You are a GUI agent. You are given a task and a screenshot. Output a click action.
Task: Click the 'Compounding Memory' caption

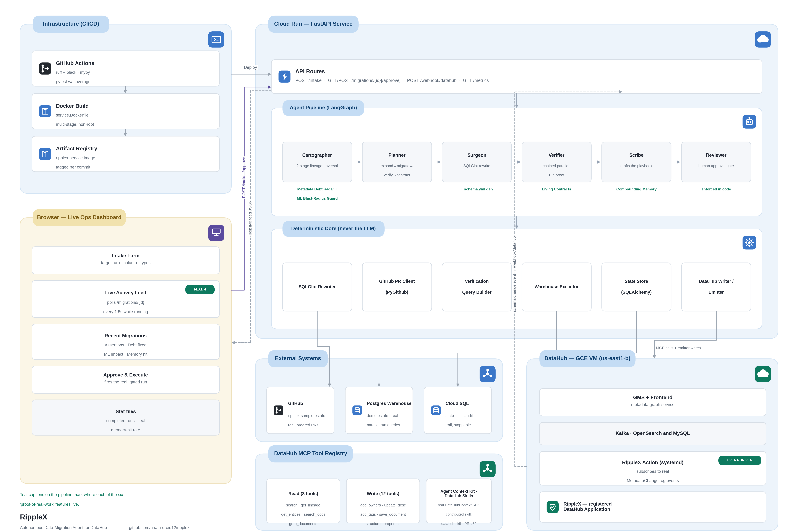(x=636, y=189)
